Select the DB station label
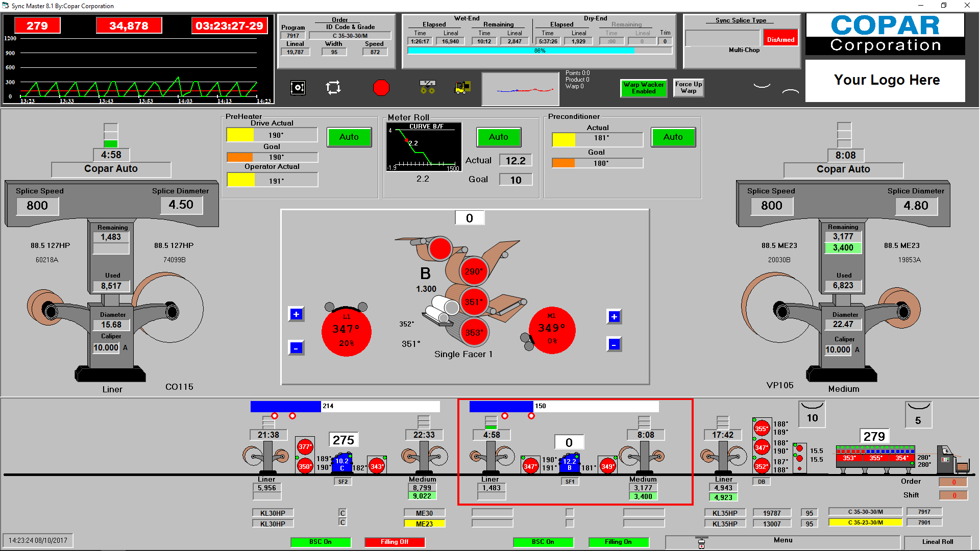The width and height of the screenshot is (980, 551). click(x=761, y=482)
